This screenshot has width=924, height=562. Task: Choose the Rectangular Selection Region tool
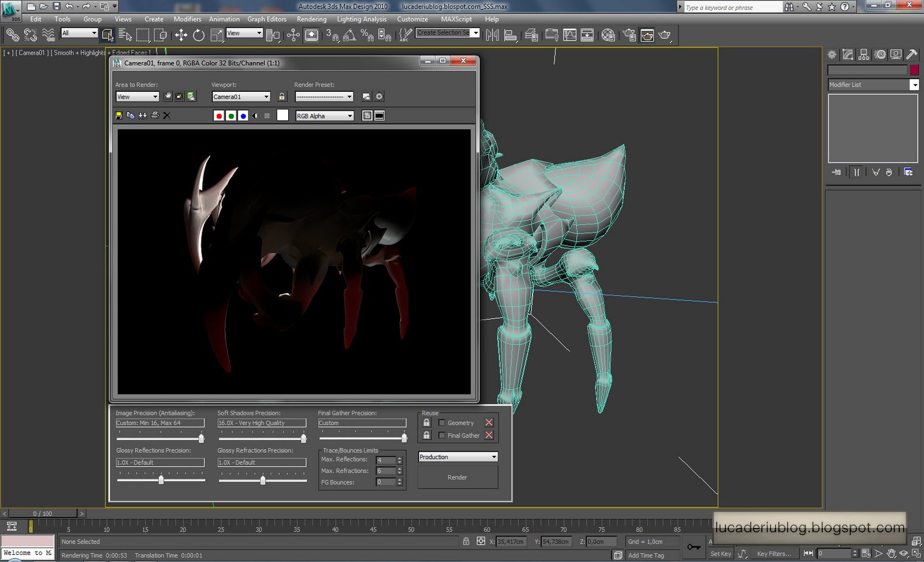[x=143, y=35]
